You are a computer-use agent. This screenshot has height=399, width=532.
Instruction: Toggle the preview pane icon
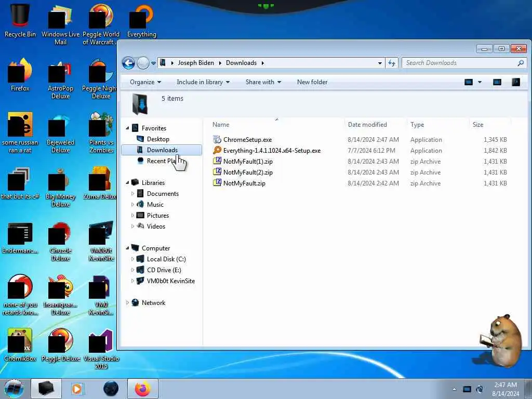497,82
